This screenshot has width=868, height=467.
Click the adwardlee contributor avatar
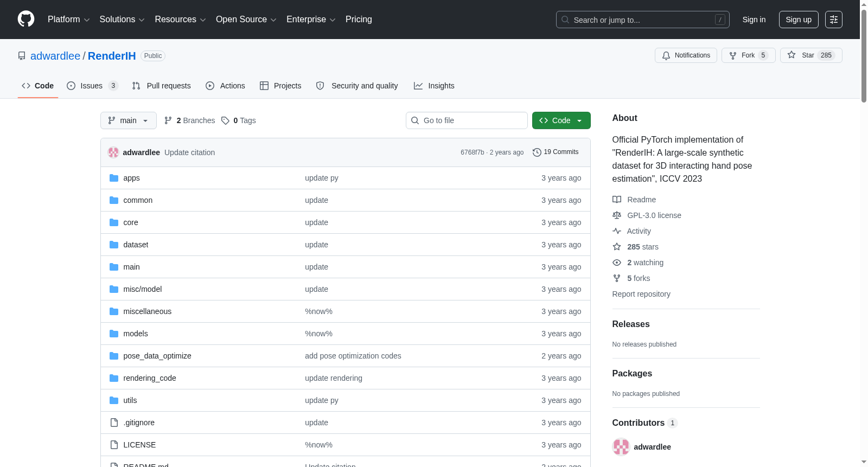coord(621,447)
